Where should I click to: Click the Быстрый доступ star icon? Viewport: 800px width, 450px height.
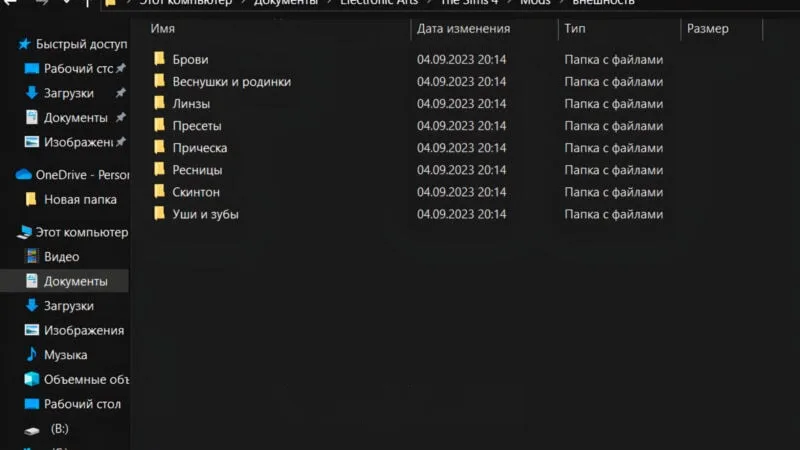pyautogui.click(x=24, y=44)
